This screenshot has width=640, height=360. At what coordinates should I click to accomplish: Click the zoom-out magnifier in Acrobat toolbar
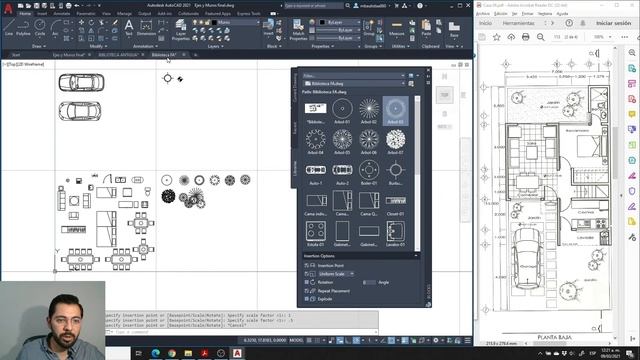[x=541, y=37]
